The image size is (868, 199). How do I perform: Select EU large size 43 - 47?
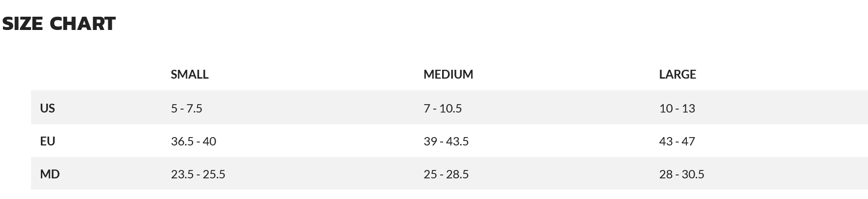677,141
